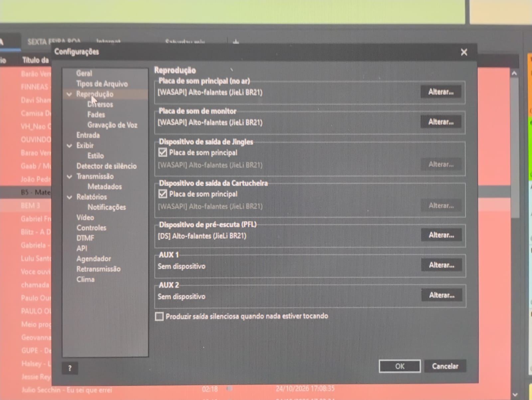532x400 pixels.
Task: Click the Cancelar button
Action: [x=445, y=366]
